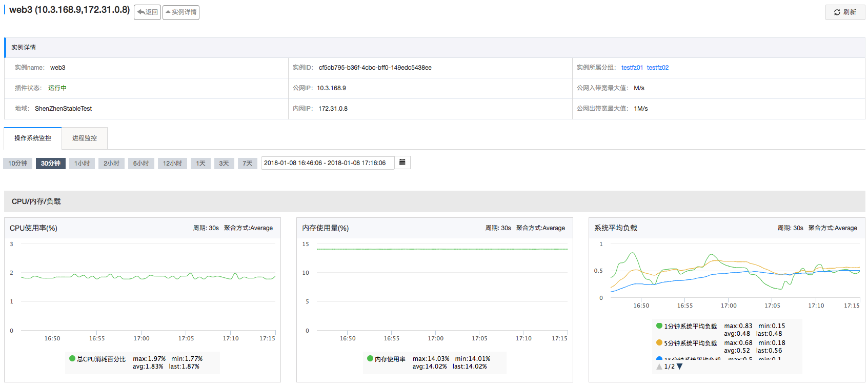Select the 10分钟 time range
Viewport: 868px width, 386px height.
pyautogui.click(x=18, y=164)
